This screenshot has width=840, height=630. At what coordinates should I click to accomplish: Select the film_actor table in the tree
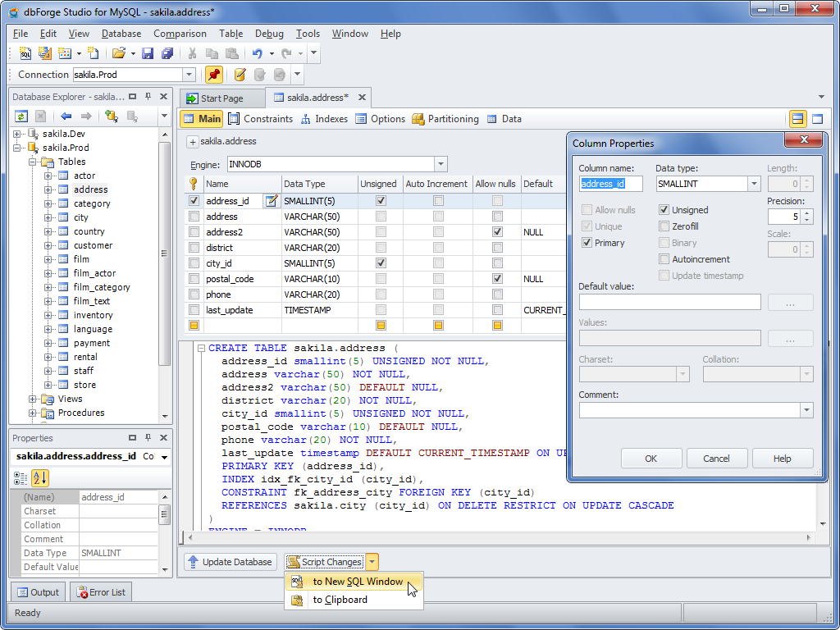point(94,273)
